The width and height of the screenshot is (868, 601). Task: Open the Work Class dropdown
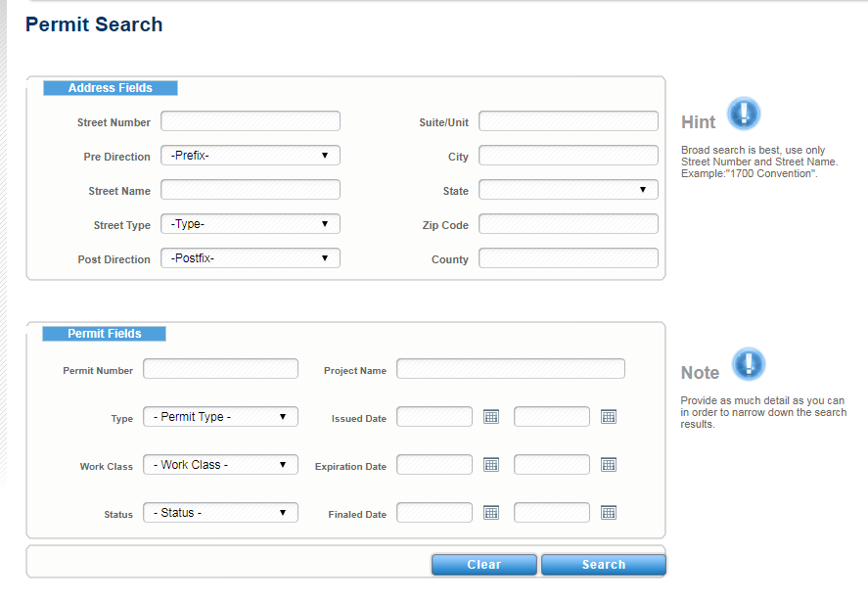(220, 465)
